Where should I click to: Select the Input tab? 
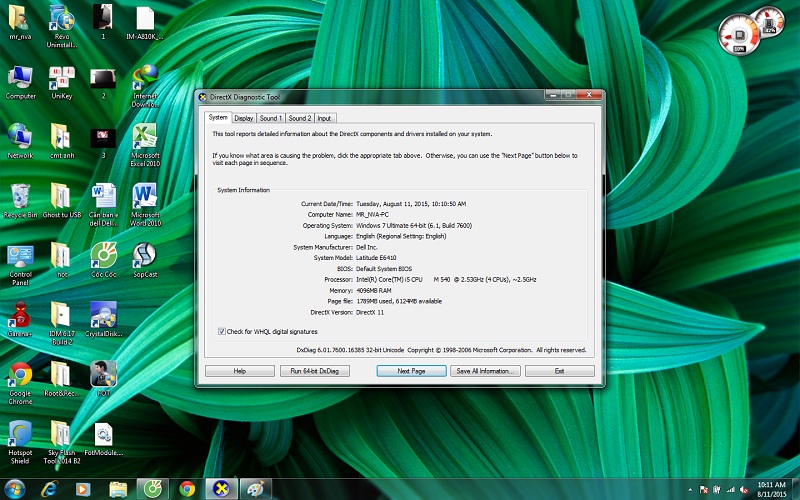tap(325, 118)
